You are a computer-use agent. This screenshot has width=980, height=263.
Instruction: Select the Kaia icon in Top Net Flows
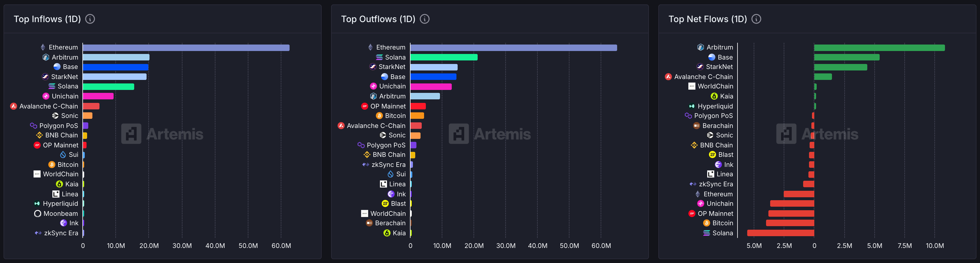tap(715, 96)
